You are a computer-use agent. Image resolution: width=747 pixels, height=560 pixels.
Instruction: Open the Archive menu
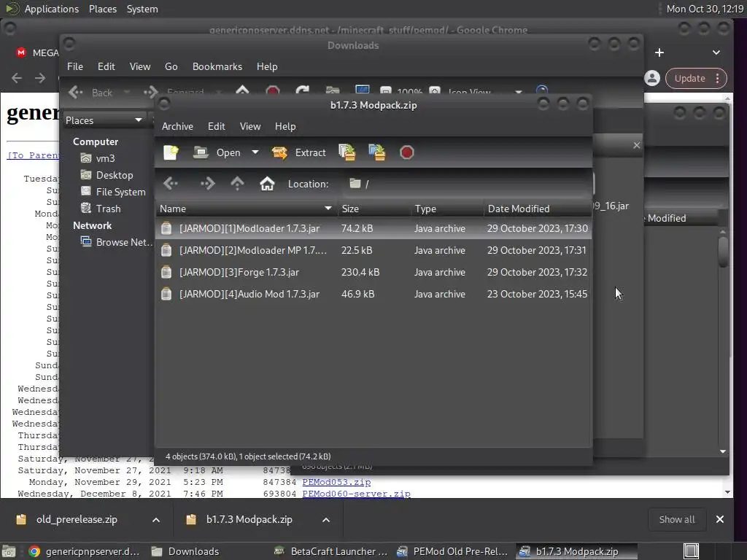click(177, 126)
